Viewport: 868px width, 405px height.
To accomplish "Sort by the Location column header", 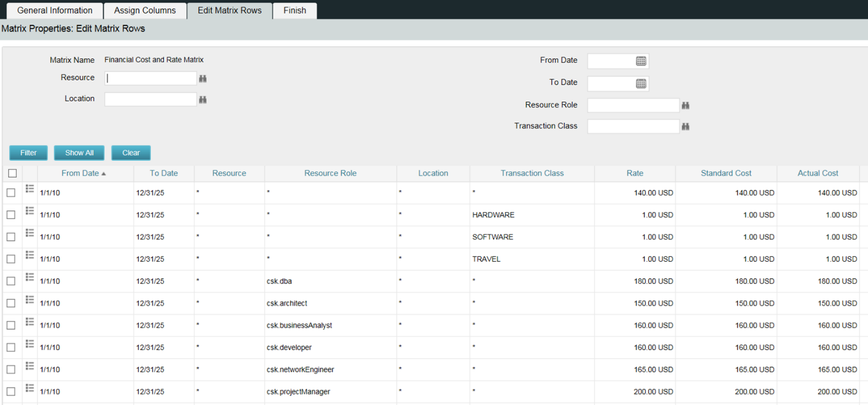I will pyautogui.click(x=433, y=173).
